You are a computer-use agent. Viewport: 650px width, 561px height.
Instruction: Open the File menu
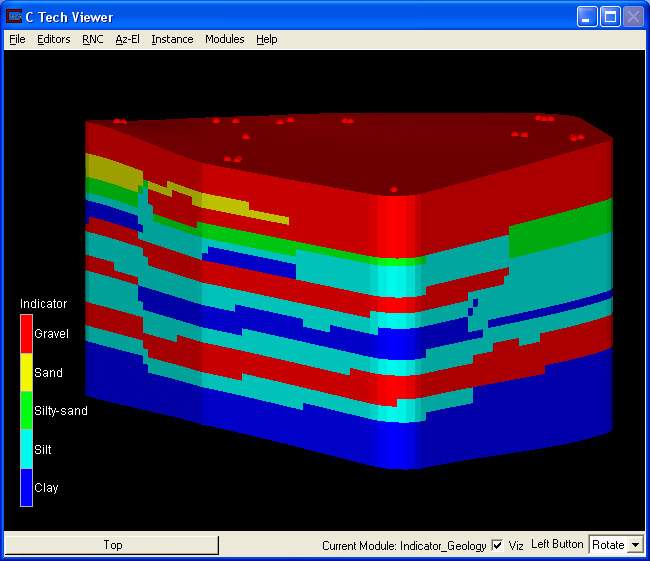17,39
